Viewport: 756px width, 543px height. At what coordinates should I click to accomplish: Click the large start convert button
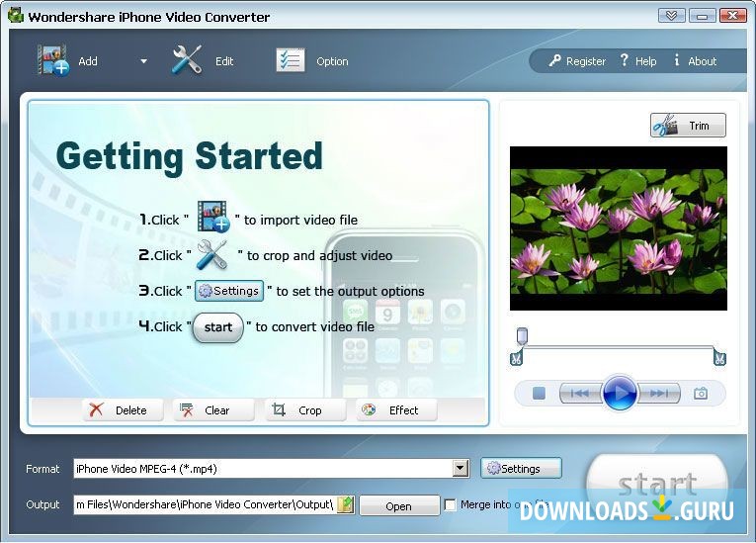[657, 485]
